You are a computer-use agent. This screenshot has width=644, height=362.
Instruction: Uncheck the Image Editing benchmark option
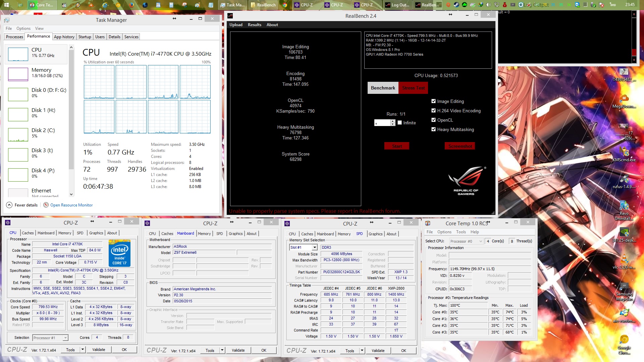pos(433,101)
